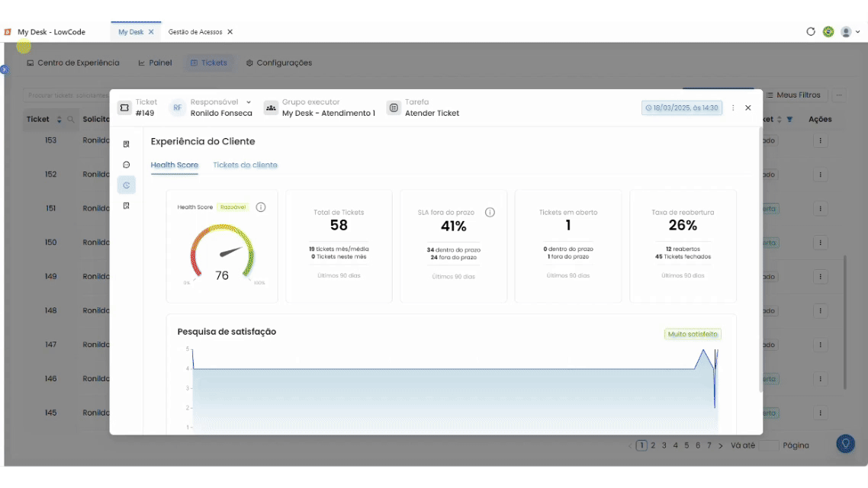Select the Health Score tab

click(x=175, y=165)
